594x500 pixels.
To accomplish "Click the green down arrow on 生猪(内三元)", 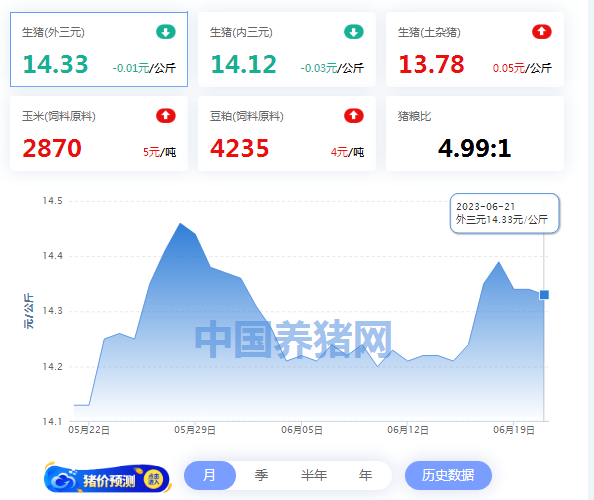I will click(353, 32).
